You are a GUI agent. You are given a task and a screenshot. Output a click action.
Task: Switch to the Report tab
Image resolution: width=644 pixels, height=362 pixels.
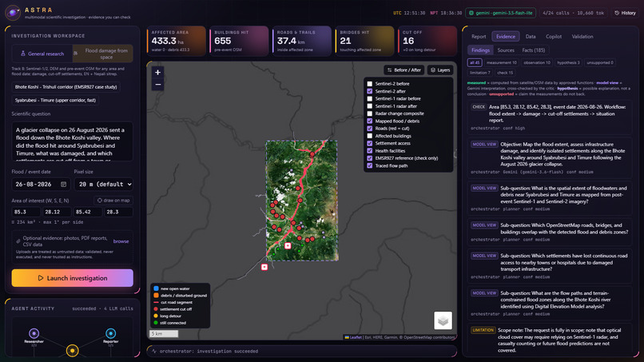point(479,37)
